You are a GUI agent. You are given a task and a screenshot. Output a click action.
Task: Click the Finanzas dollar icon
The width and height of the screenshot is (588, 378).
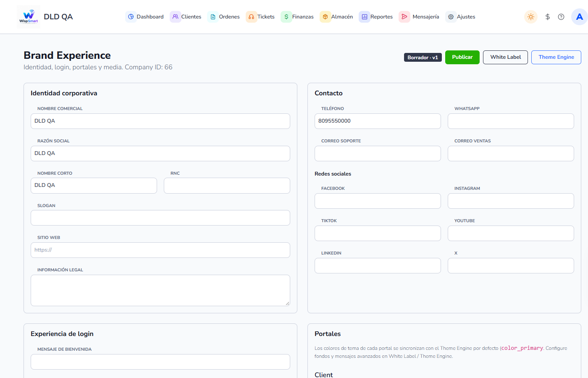pos(286,17)
